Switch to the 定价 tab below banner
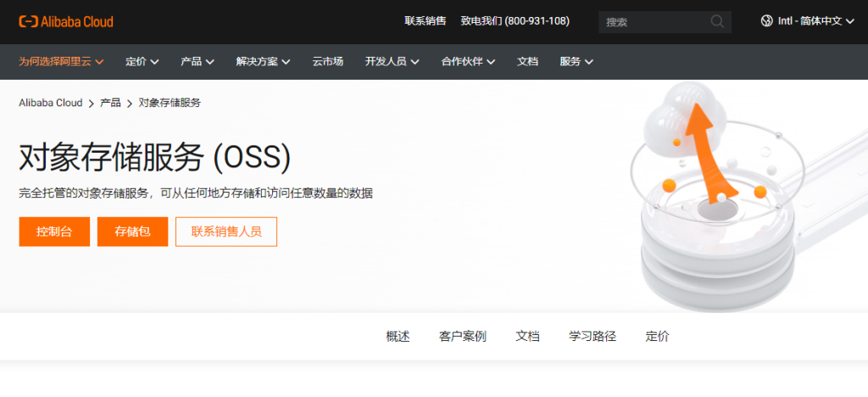This screenshot has width=868, height=397. pyautogui.click(x=657, y=336)
